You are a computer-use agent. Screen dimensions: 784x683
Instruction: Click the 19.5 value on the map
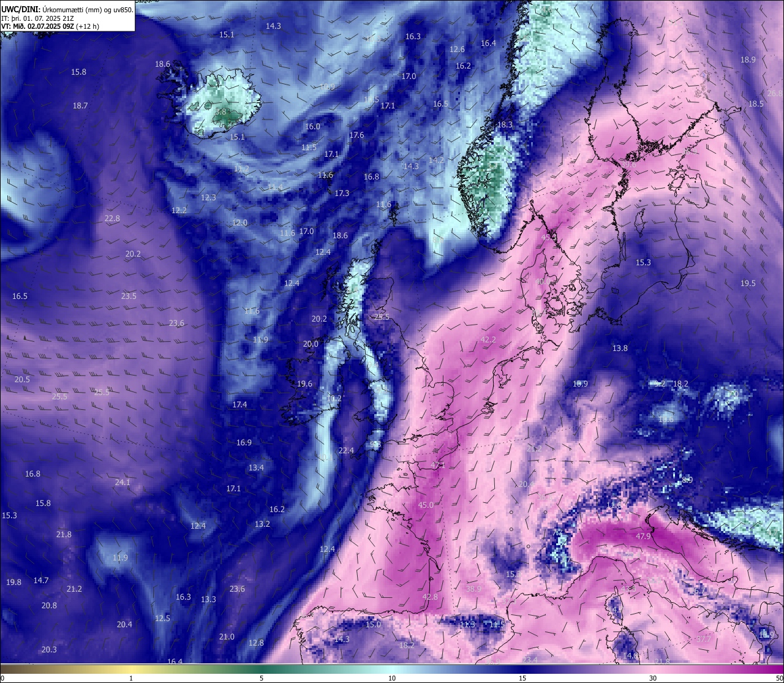748,283
